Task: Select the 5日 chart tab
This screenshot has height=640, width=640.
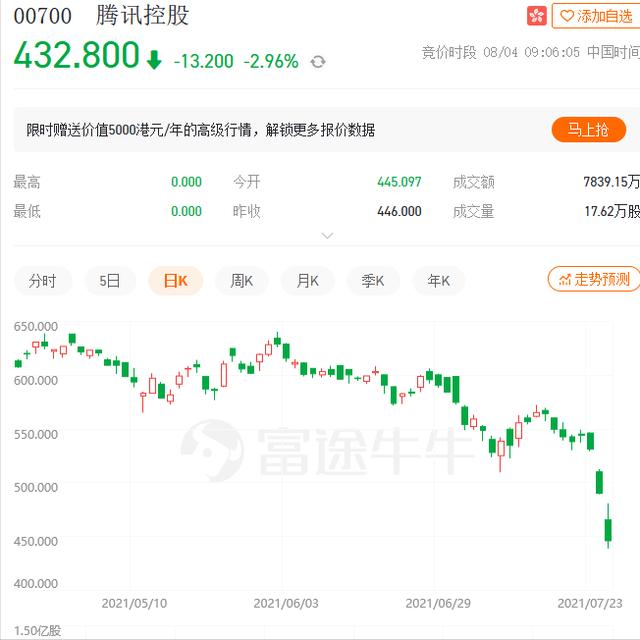Action: [110, 281]
